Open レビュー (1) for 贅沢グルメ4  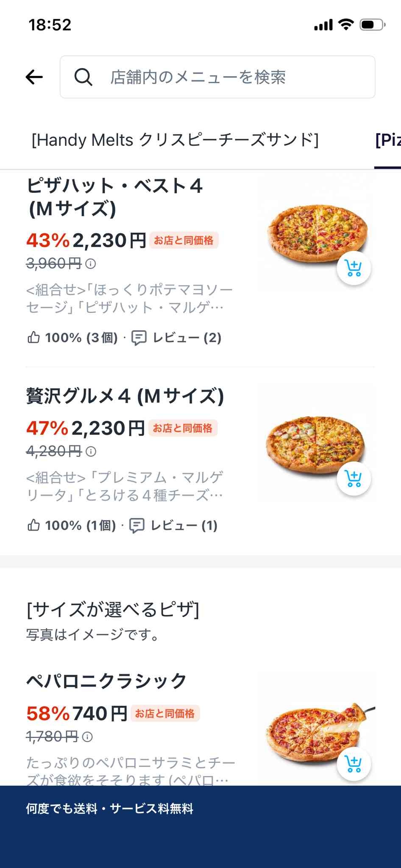tap(174, 526)
